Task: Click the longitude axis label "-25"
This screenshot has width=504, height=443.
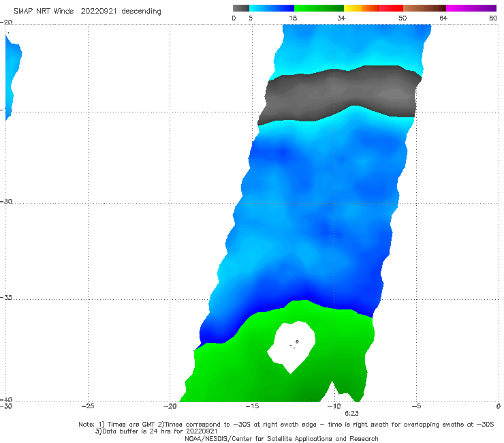Action: (x=88, y=406)
